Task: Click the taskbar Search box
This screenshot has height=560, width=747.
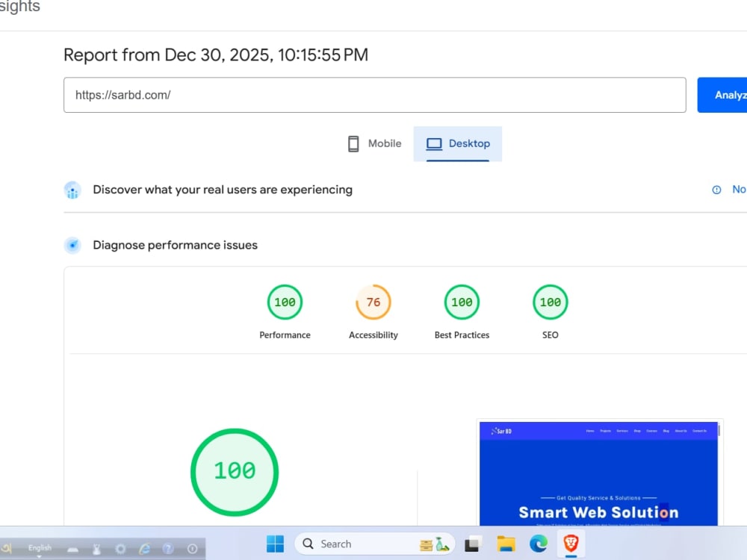Action: tap(375, 544)
